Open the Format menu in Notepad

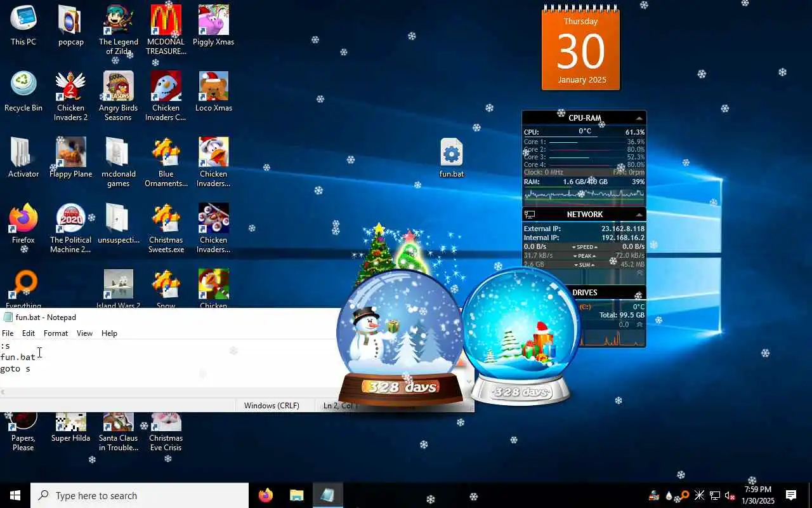pyautogui.click(x=56, y=333)
